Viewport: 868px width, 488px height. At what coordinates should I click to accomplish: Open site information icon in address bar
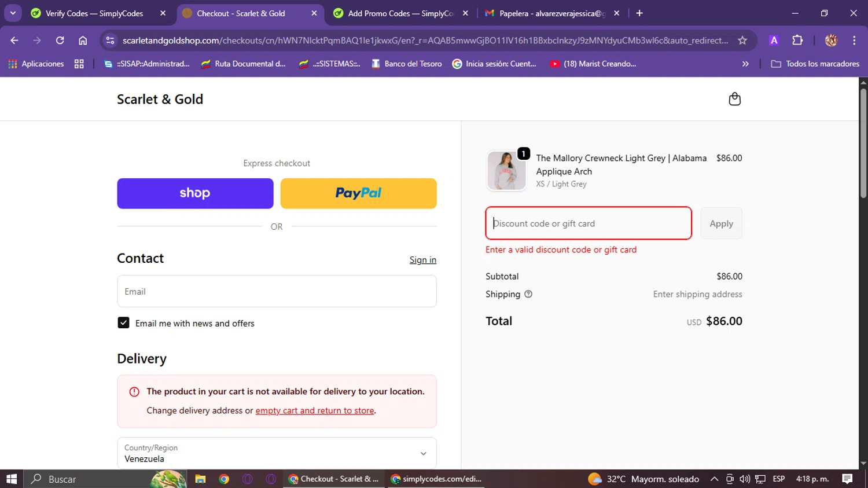111,41
